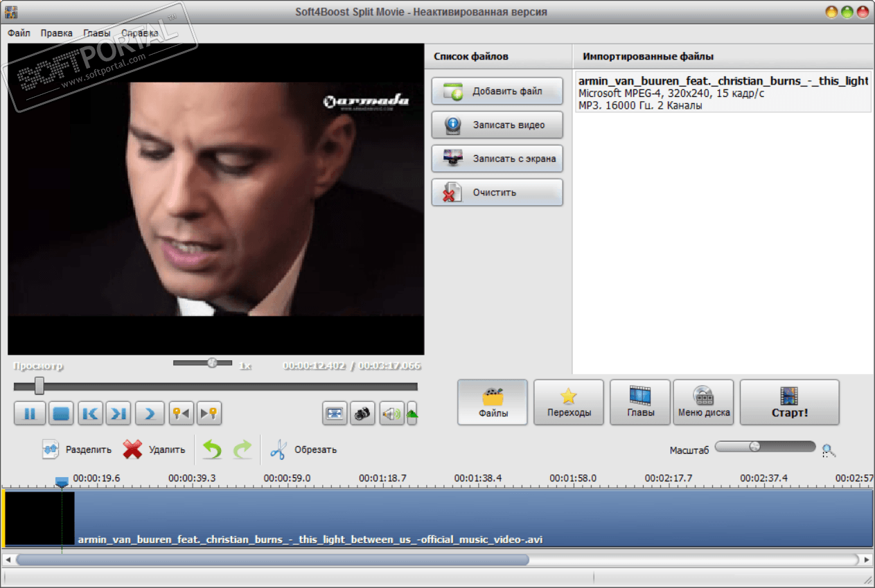This screenshot has height=588, width=875.
Task: Click the single-arrow next scene button
Action: point(149,413)
